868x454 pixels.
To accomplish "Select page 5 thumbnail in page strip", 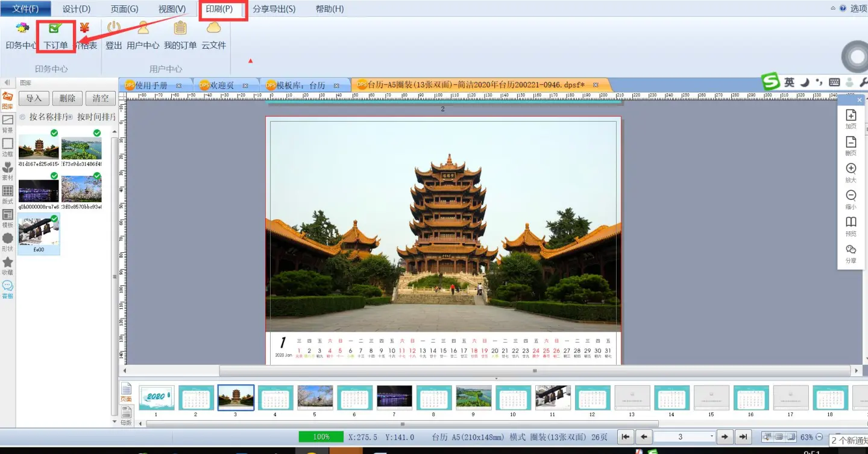I will pos(315,398).
